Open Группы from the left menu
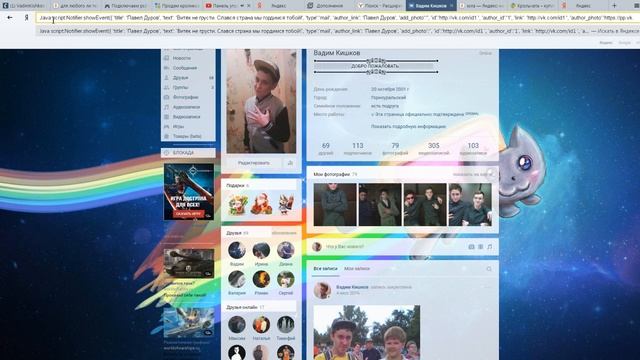640x360 pixels. (180, 87)
